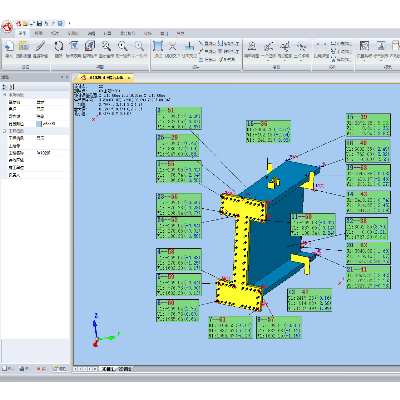The width and height of the screenshot is (400, 400).
Task: Select the second sheet tab below viewport
Action: (x=125, y=369)
